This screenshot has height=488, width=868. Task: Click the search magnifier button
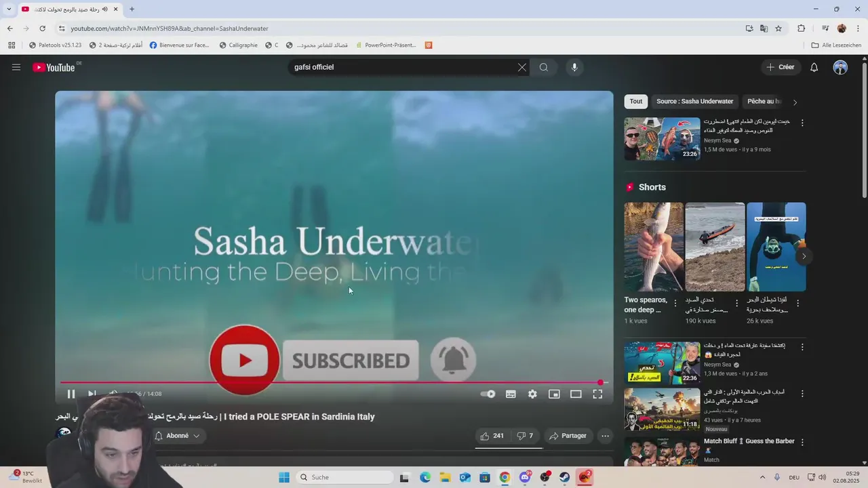544,67
